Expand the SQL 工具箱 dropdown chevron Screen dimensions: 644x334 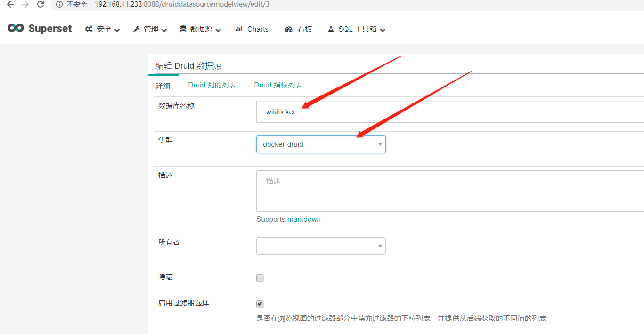pos(383,30)
